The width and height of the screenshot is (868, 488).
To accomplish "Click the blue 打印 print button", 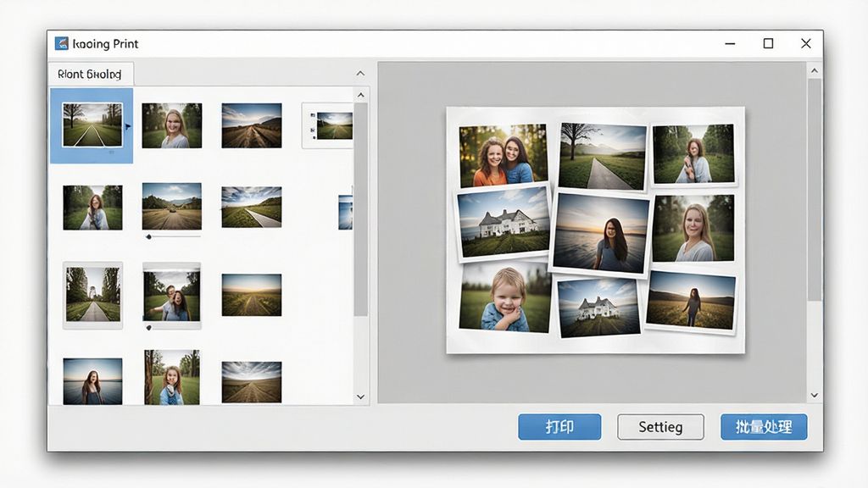I will tap(559, 427).
